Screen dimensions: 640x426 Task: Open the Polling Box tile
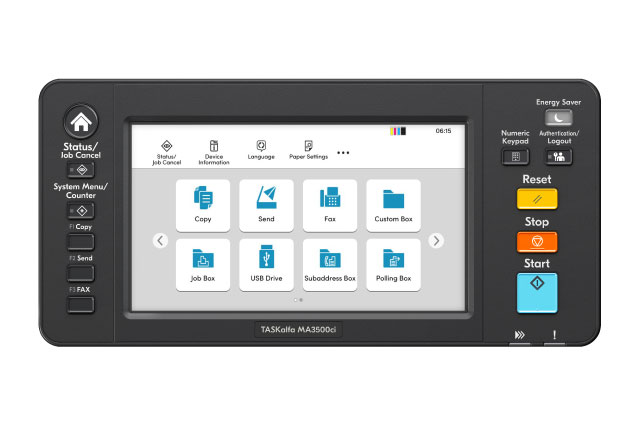[x=393, y=264]
